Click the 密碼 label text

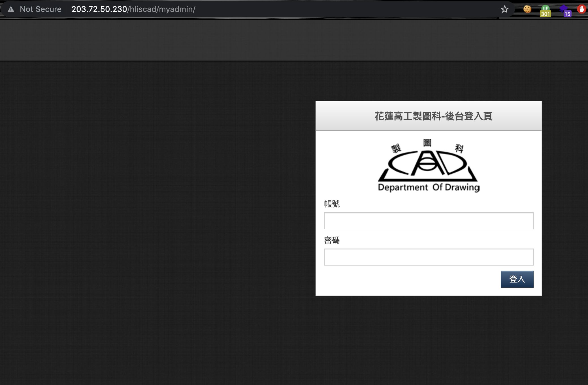click(x=332, y=240)
